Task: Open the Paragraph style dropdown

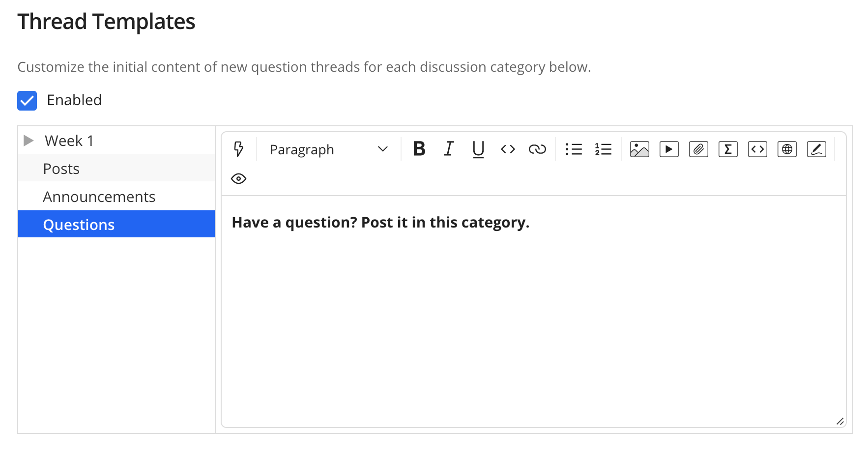Action: [x=328, y=149]
